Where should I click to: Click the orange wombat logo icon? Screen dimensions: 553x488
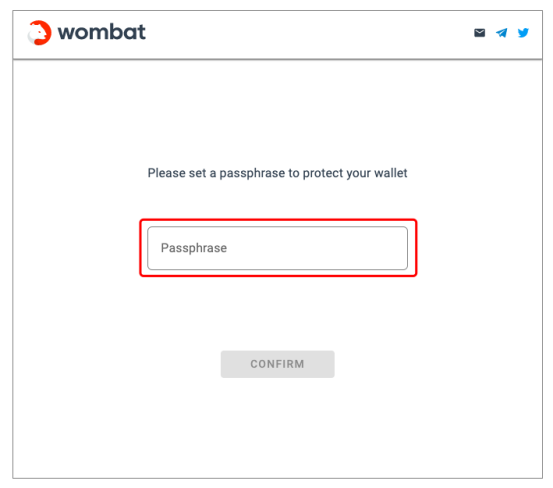coord(40,33)
